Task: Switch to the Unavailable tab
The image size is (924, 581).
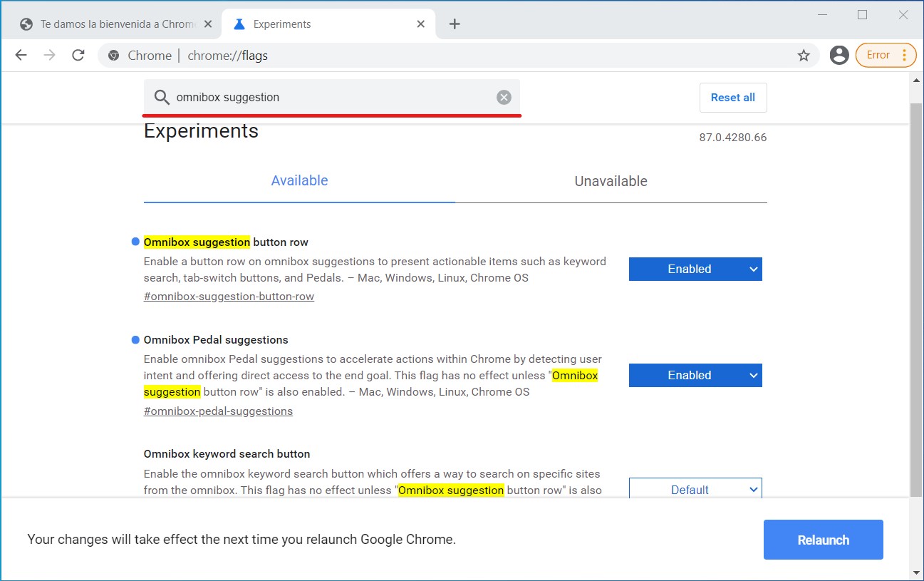Action: click(x=611, y=181)
